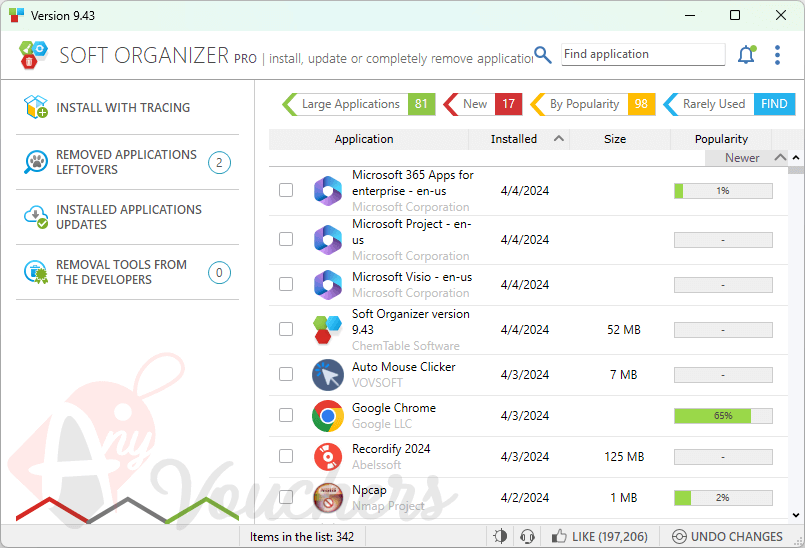805x548 pixels.
Task: Toggle the Installed column sort arrow
Action: tap(559, 139)
